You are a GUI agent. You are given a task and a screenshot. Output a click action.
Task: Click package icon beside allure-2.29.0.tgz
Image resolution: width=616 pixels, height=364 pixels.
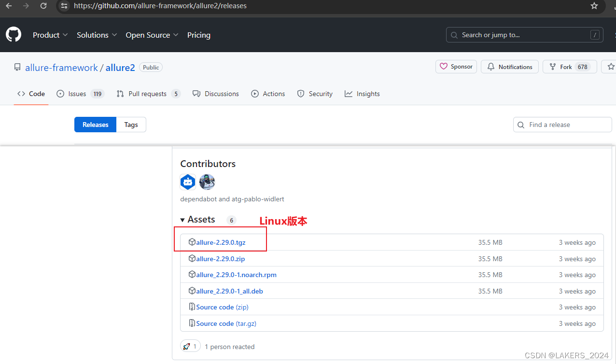click(x=192, y=242)
